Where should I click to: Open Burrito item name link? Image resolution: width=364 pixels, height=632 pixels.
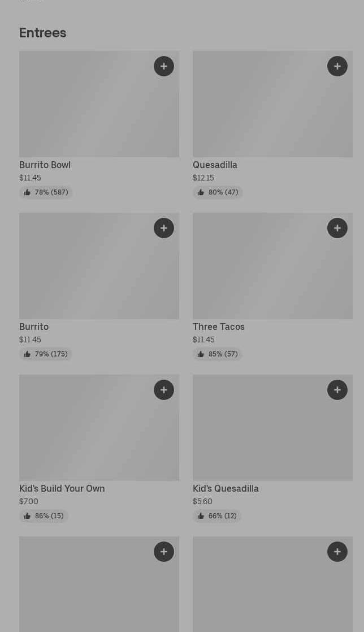pos(34,326)
